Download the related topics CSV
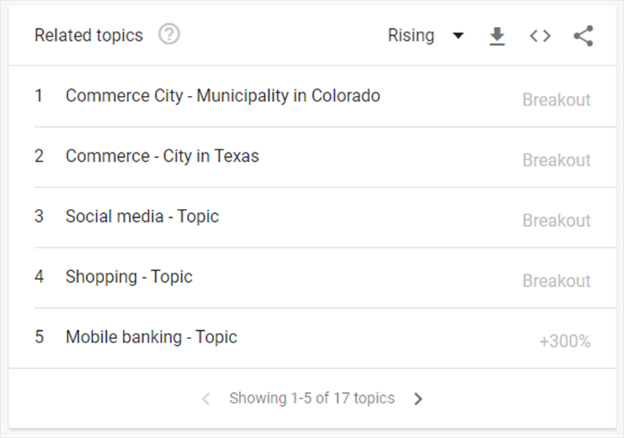The height and width of the screenshot is (438, 624). point(497,36)
